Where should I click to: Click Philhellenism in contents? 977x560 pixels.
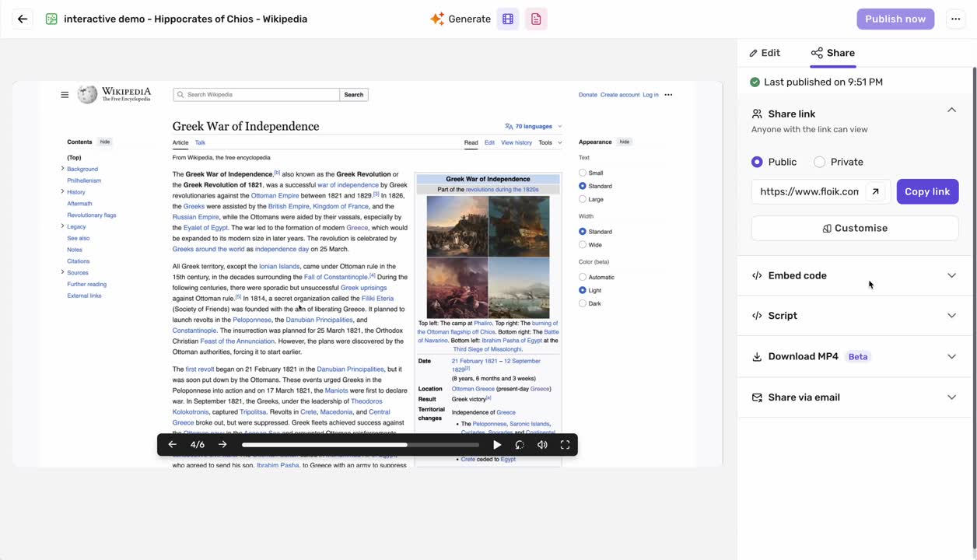[84, 180]
